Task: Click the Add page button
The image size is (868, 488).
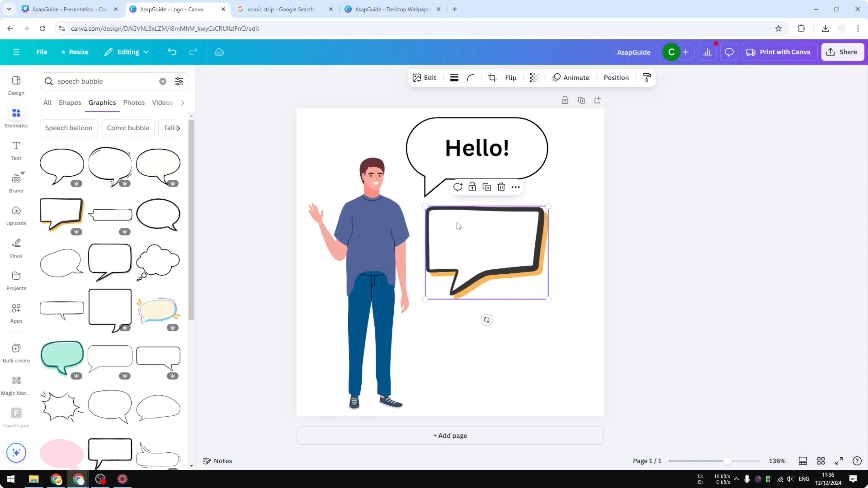Action: pos(450,435)
